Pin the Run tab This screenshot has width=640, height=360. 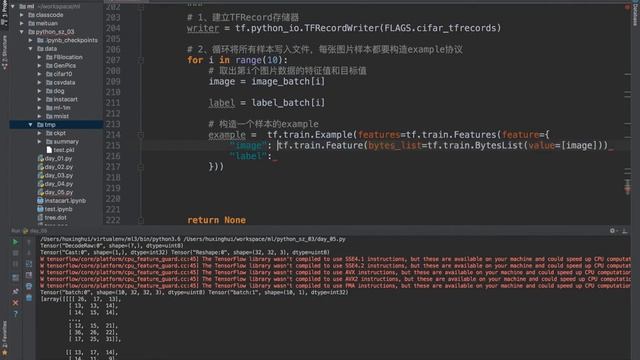pyautogui.click(x=15, y=291)
